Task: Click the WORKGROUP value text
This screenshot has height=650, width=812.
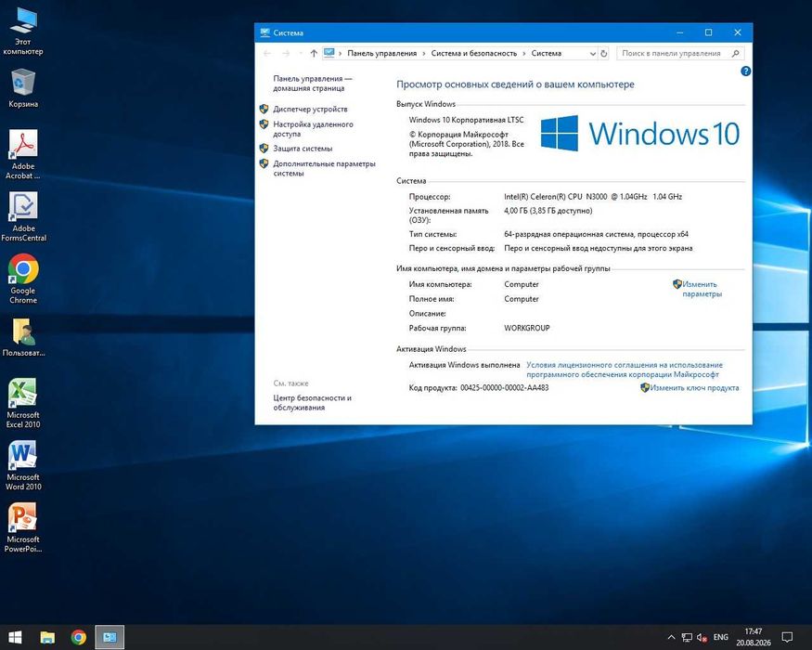Action: coord(527,328)
